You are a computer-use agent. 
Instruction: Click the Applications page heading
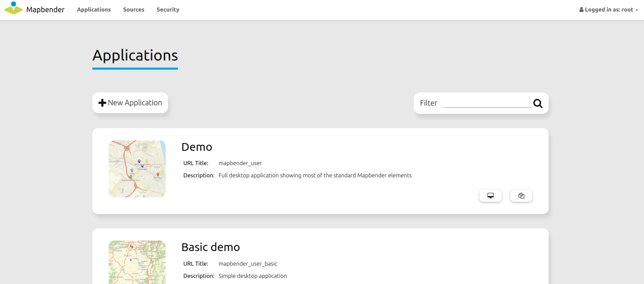click(135, 56)
